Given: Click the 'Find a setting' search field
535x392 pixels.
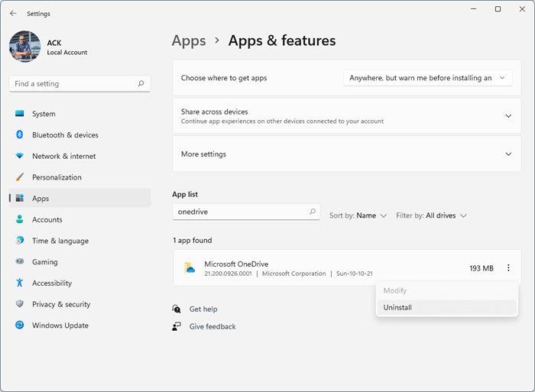Looking at the screenshot, I should 73,84.
